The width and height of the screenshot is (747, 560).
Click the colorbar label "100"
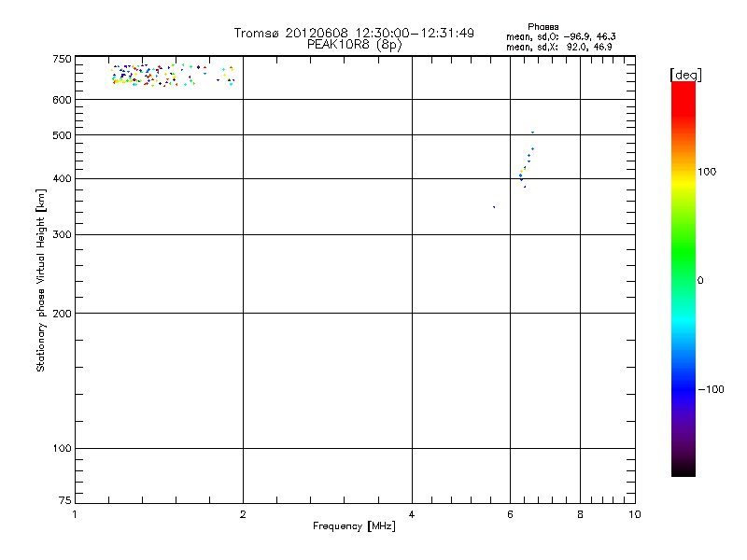coord(707,172)
